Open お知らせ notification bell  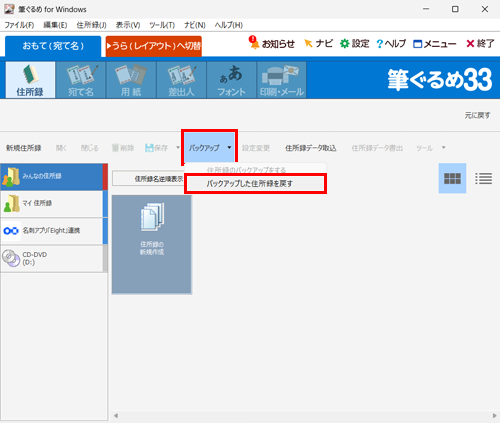tap(272, 44)
